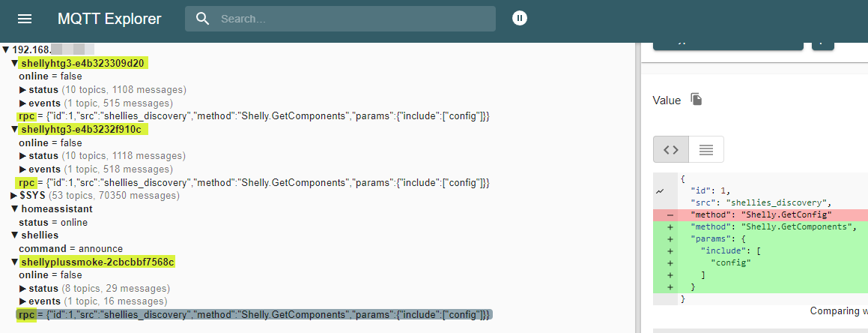Select the shellyhtg3-e4b3232f910c topic
The image size is (868, 333).
point(81,129)
